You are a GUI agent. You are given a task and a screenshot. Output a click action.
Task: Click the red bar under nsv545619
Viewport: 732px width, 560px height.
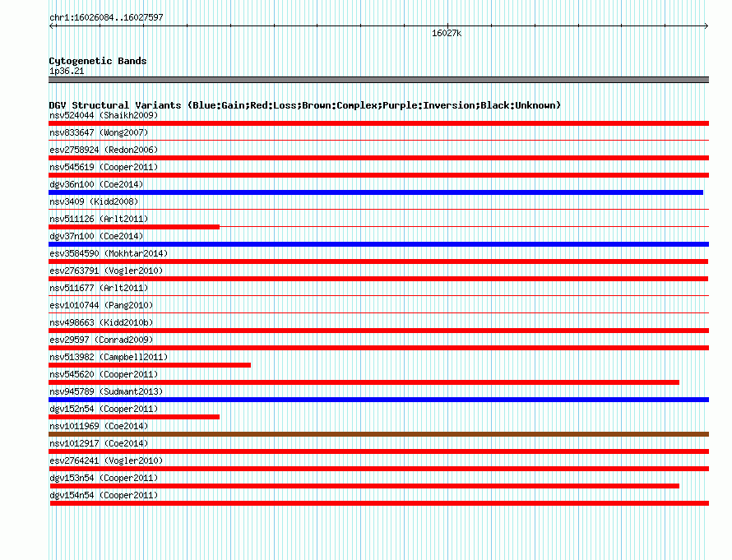[x=378, y=175]
